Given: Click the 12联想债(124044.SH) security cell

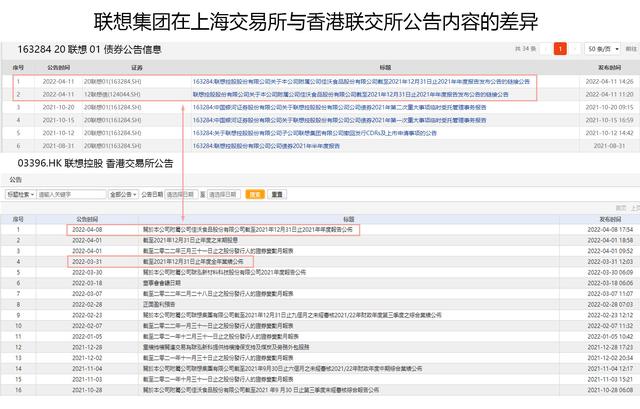Looking at the screenshot, I should [x=112, y=94].
